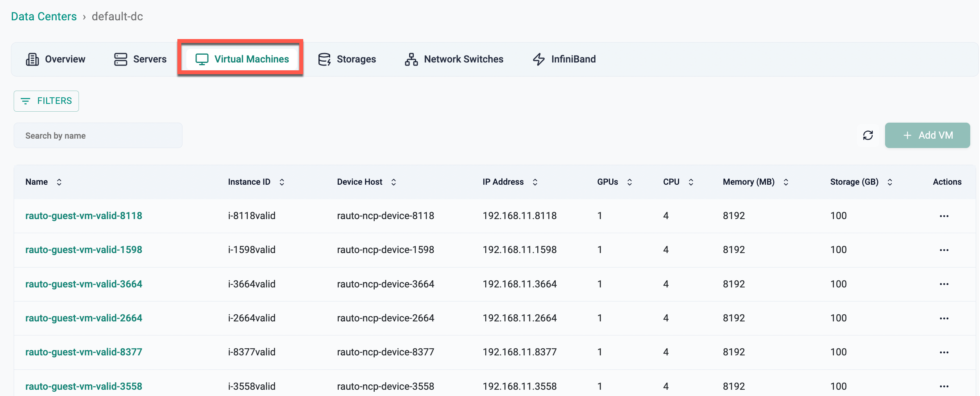Image resolution: width=980 pixels, height=396 pixels.
Task: Open actions menu for rauto-guest-vm-valid-8118
Action: 944,216
